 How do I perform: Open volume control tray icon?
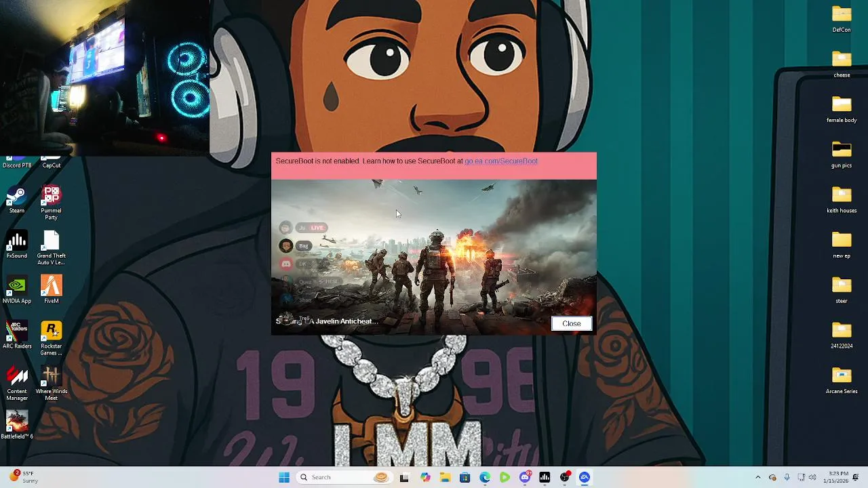click(x=812, y=477)
